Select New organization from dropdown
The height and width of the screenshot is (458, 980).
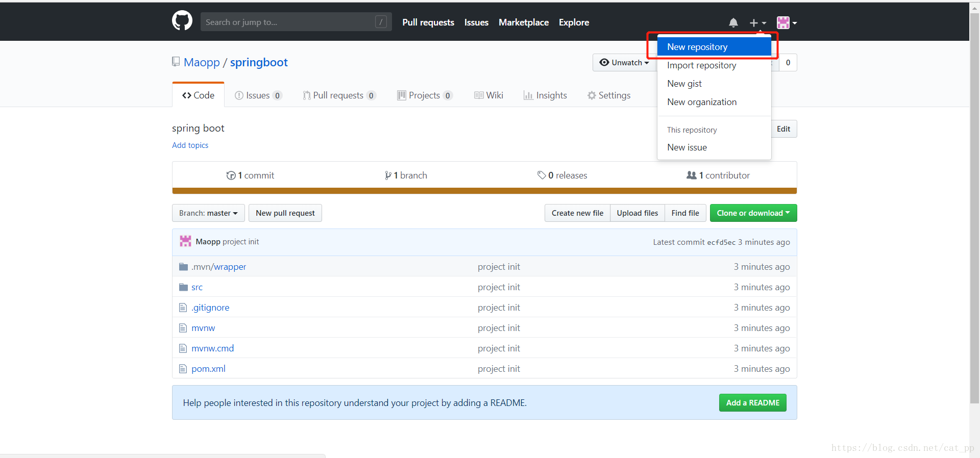714,102
